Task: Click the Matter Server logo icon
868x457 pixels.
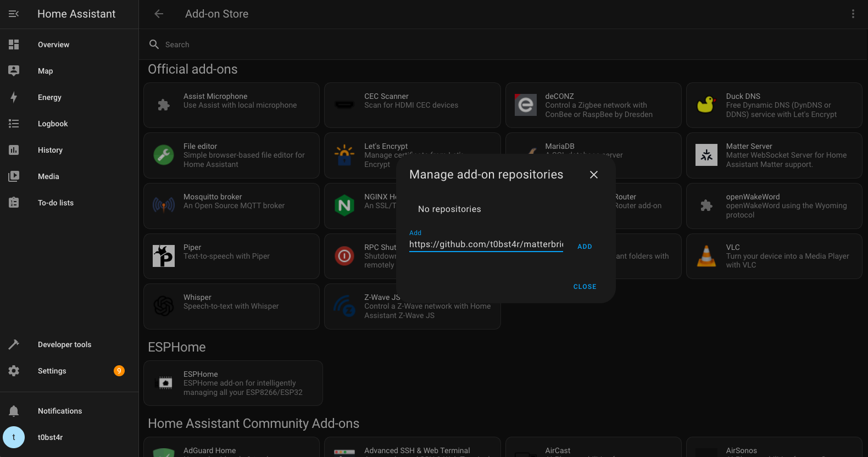Action: (706, 155)
